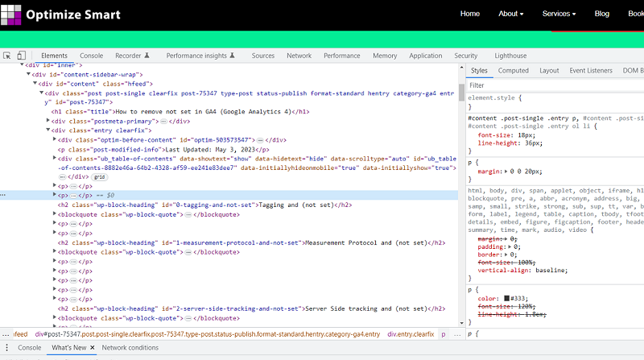Expand the optim-before-content div node
The height and width of the screenshot is (360, 644).
click(x=55, y=139)
